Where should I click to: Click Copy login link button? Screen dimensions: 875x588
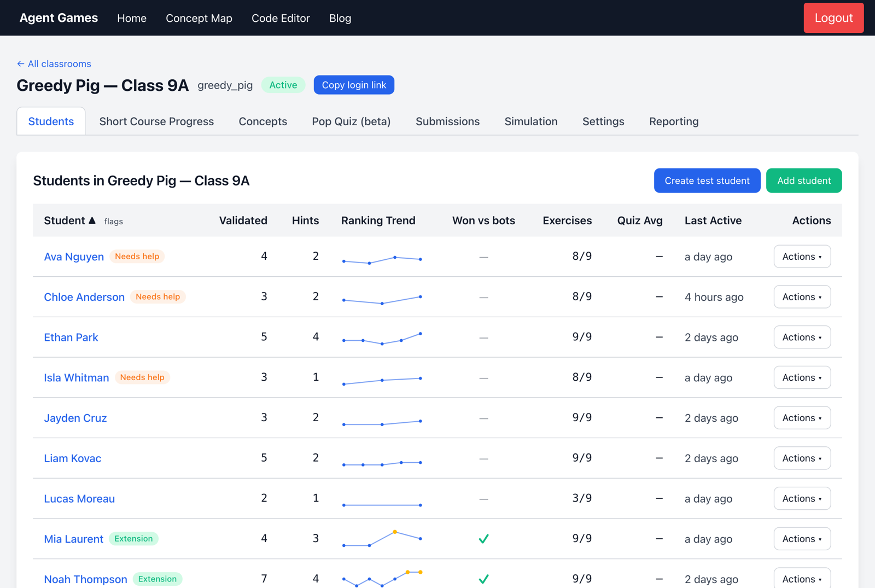(354, 85)
